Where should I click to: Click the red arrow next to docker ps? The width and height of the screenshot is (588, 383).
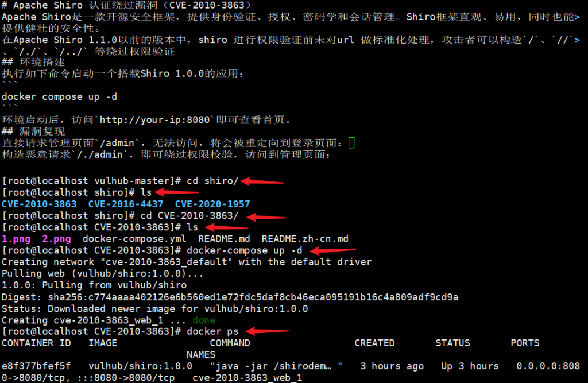click(x=267, y=331)
